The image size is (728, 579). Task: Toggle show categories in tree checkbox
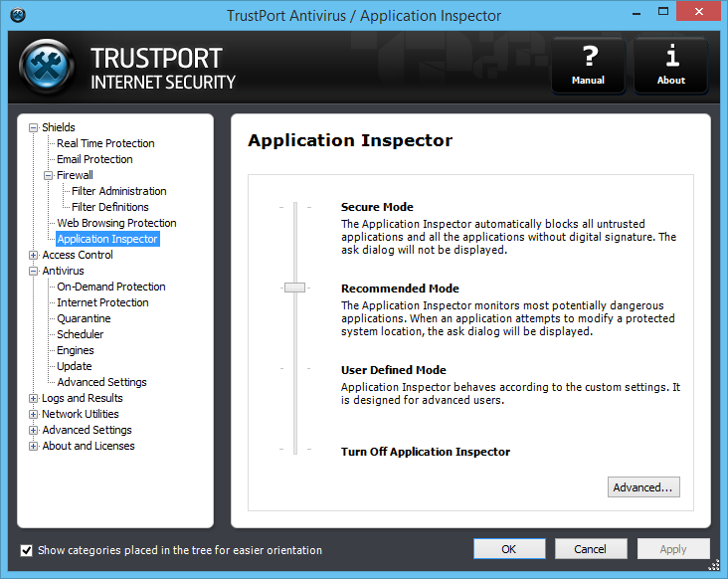click(27, 550)
